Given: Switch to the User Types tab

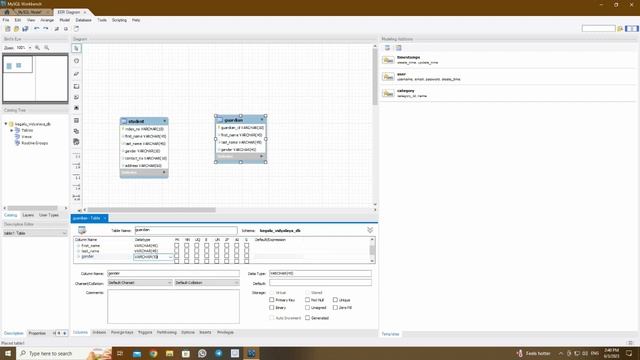Looking at the screenshot, I should [49, 215].
